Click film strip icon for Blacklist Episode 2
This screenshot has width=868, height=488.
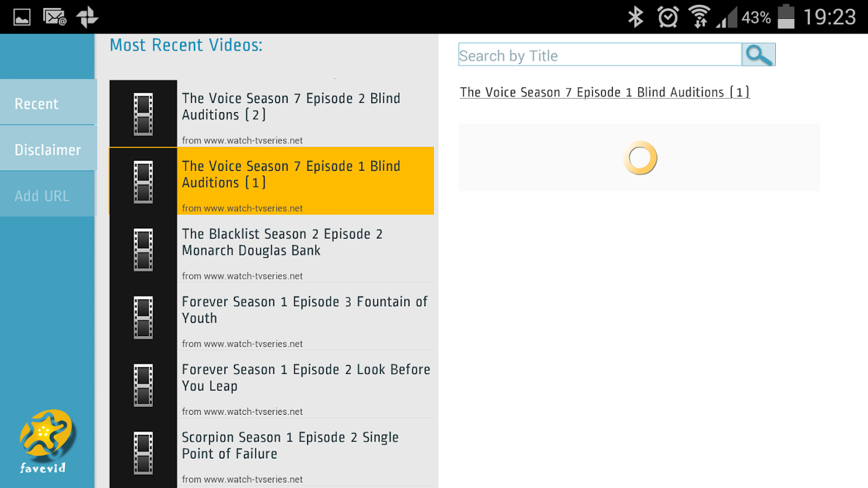click(143, 249)
